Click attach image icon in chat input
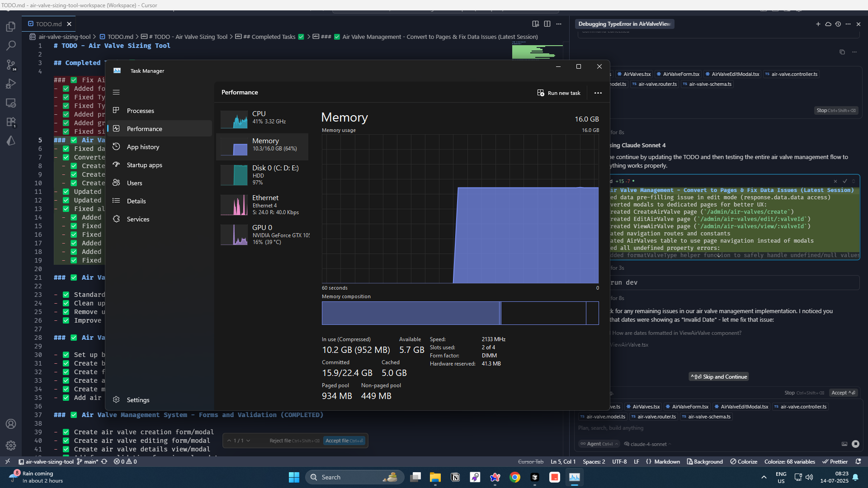Image resolution: width=868 pixels, height=488 pixels. point(844,444)
